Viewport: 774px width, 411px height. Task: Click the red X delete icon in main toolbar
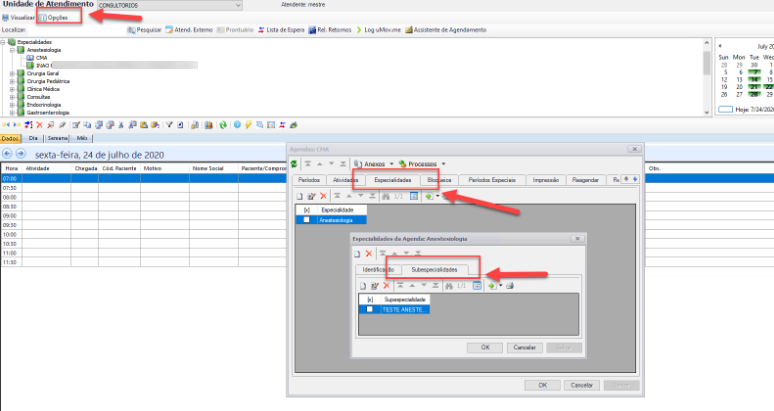point(39,125)
